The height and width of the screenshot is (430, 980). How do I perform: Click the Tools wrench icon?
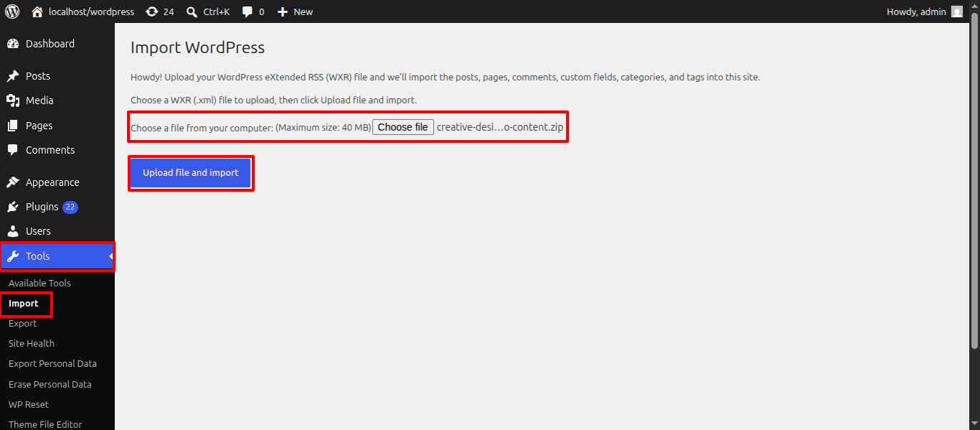tap(13, 256)
